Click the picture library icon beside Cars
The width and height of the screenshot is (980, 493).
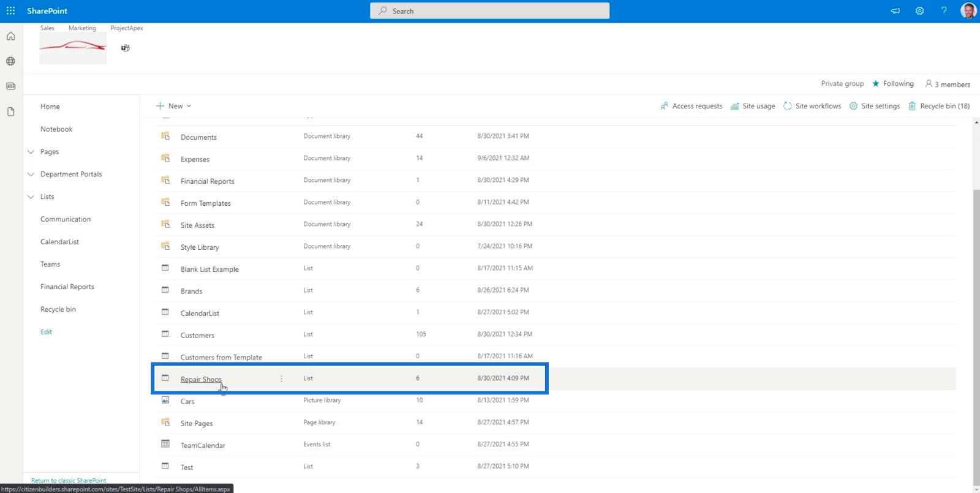click(x=165, y=401)
